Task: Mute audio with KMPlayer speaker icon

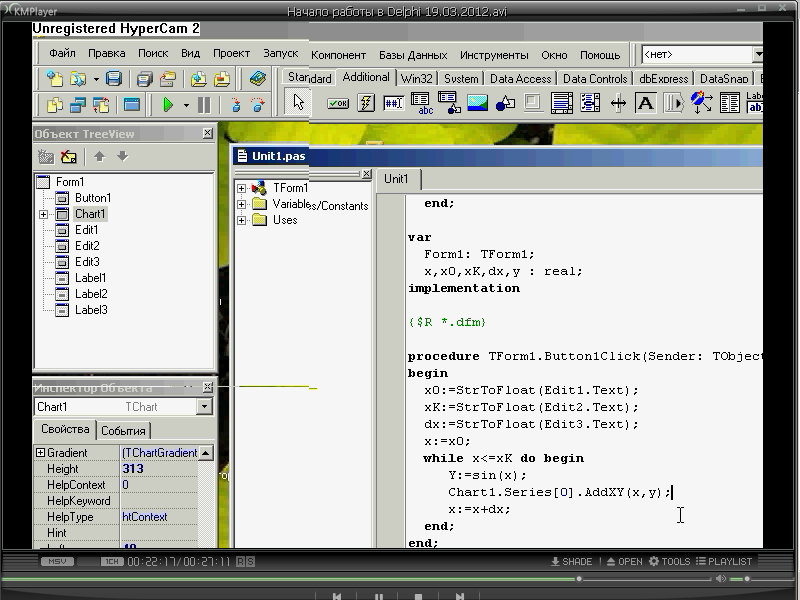Action: [x=721, y=579]
